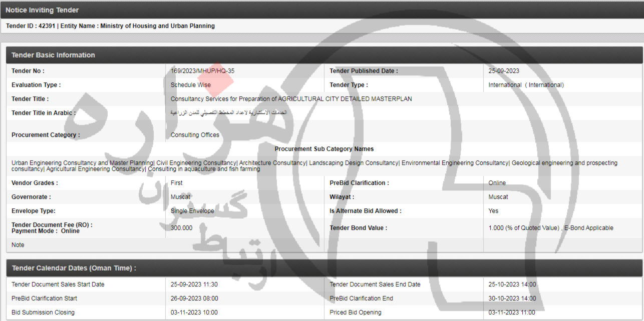
Task: Click tender number 169/2023/MHUP/HQ-35
Action: [x=202, y=71]
